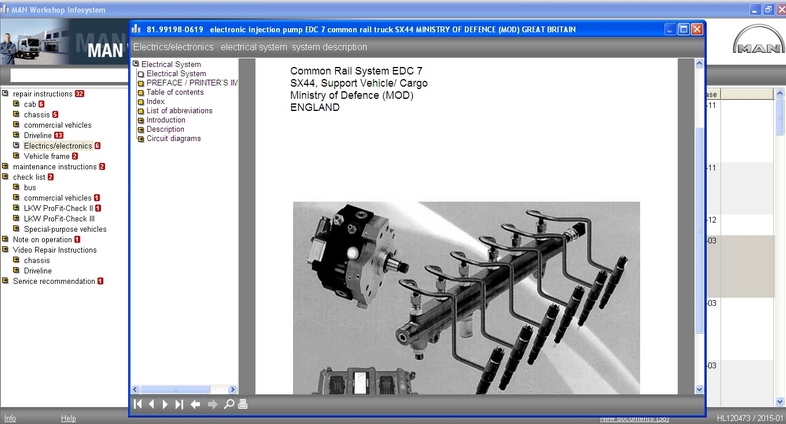Expand Note on operation node
This screenshot has height=424, width=786.
click(5, 239)
